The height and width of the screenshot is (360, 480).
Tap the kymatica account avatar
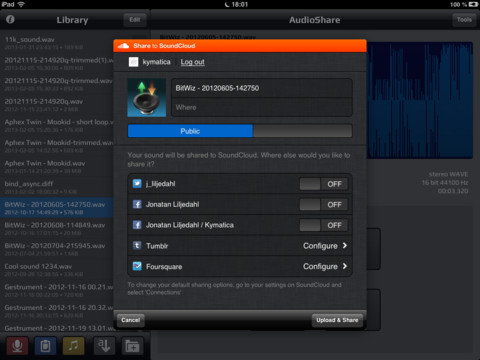(x=133, y=62)
